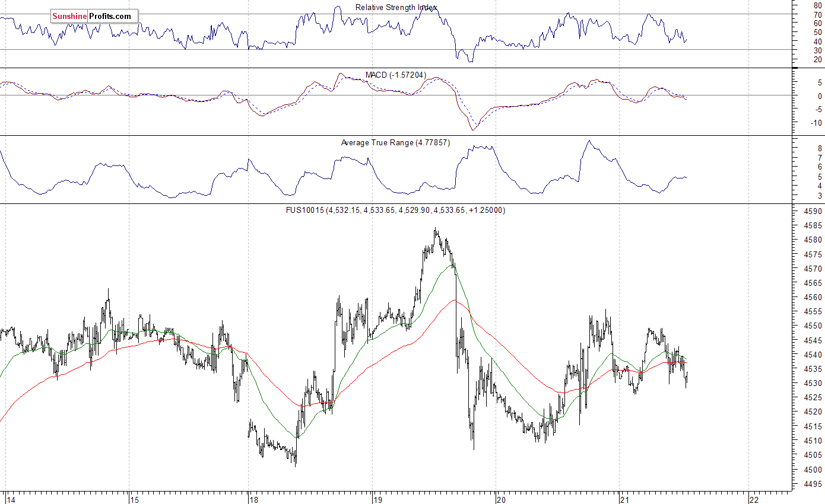825x504 pixels.
Task: Click the 4570 price axis label
Action: [814, 269]
